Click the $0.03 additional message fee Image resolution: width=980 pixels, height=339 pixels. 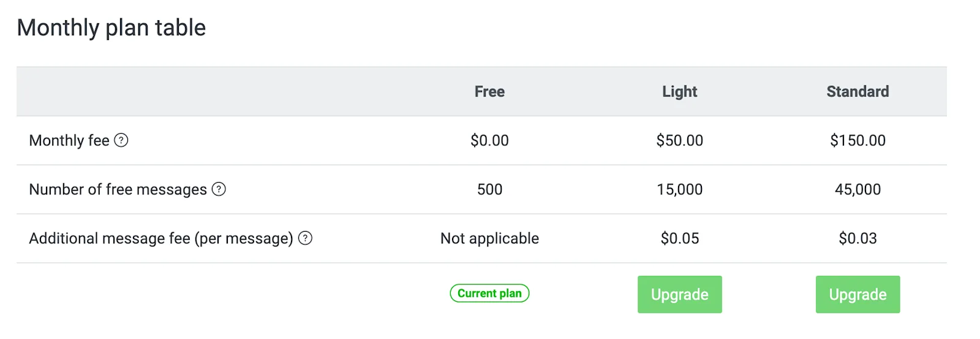pos(858,238)
